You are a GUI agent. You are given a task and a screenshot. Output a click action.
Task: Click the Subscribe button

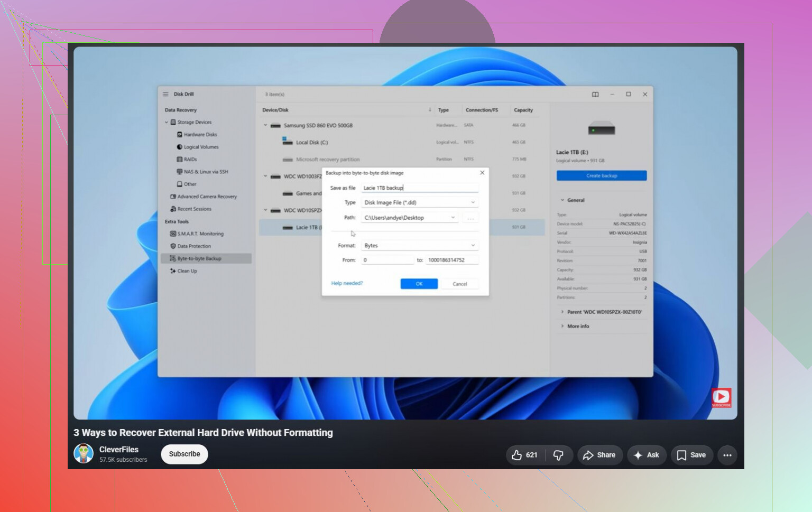[184, 454]
